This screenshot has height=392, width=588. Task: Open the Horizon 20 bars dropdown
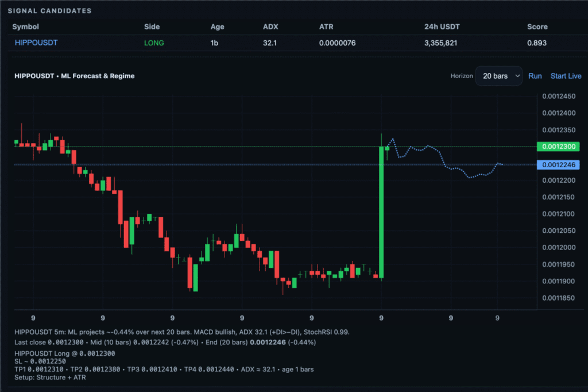click(498, 76)
